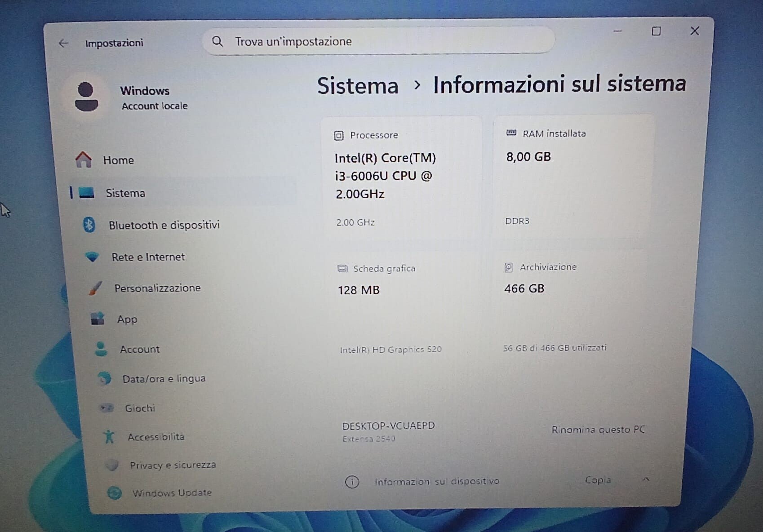763x532 pixels.
Task: Open the Archiviazione info card
Action: click(x=570, y=307)
